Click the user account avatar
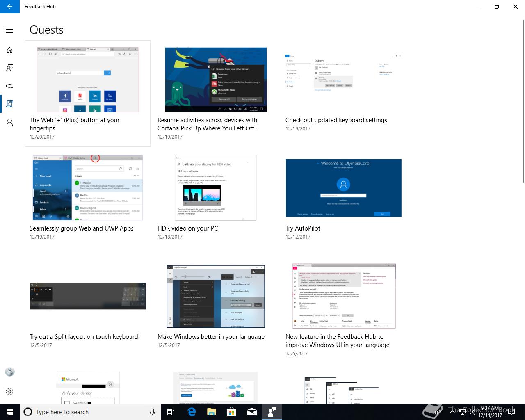 click(x=10, y=372)
